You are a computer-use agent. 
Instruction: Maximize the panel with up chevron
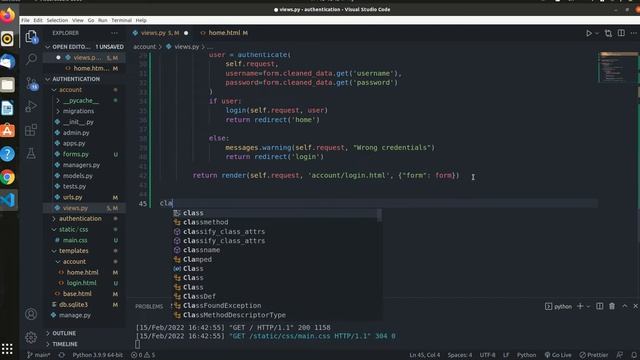(x=624, y=306)
